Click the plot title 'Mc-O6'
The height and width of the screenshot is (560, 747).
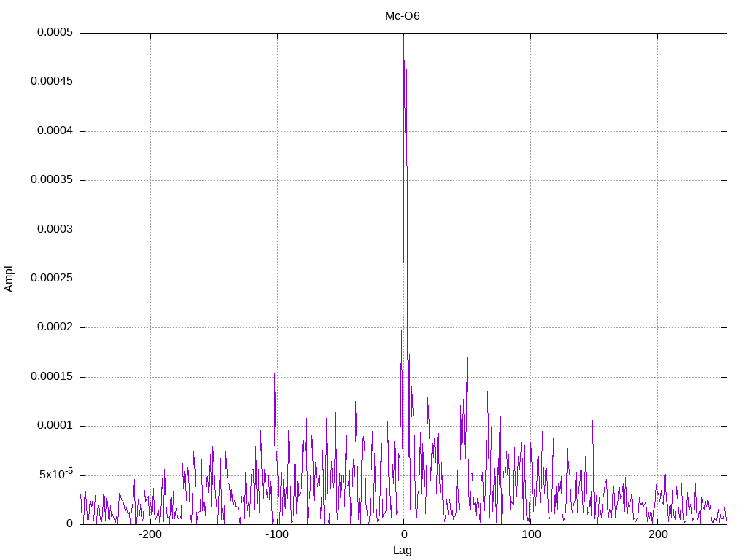pos(402,16)
